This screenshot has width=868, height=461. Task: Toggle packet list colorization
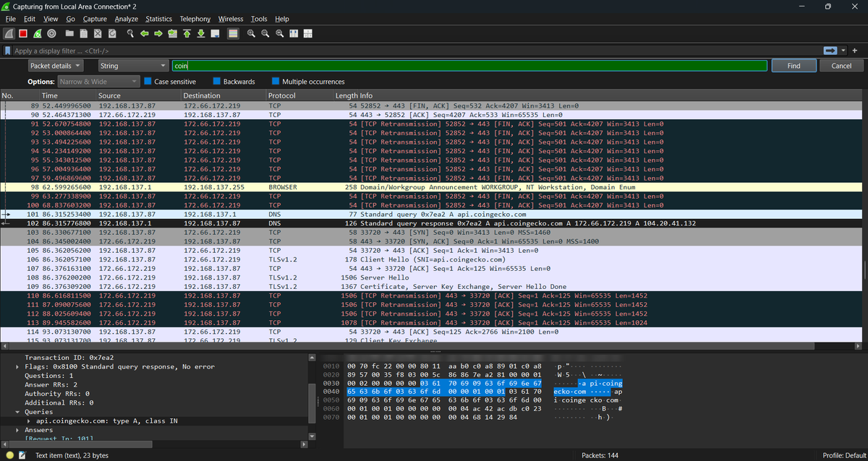point(233,33)
